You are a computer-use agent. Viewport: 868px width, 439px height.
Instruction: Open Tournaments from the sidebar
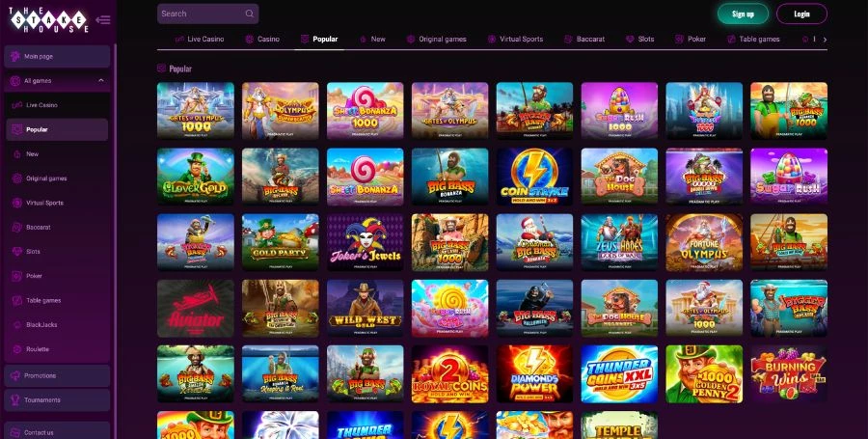point(57,400)
